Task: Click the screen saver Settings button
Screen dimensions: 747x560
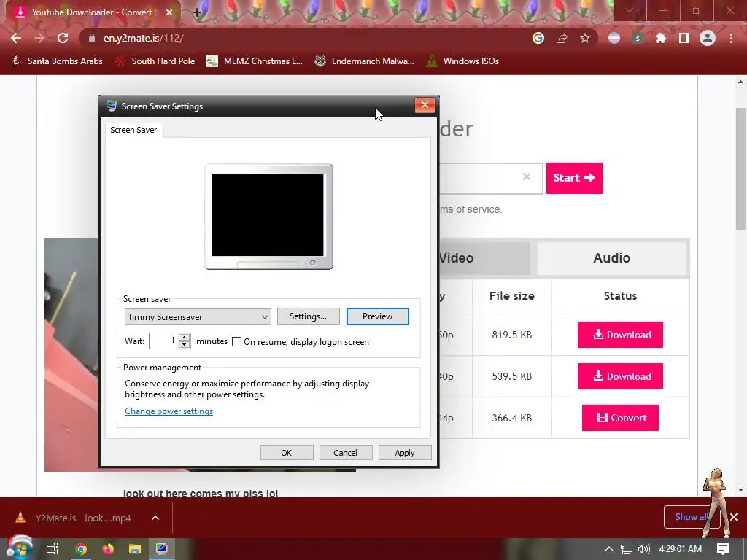Action: (x=309, y=316)
